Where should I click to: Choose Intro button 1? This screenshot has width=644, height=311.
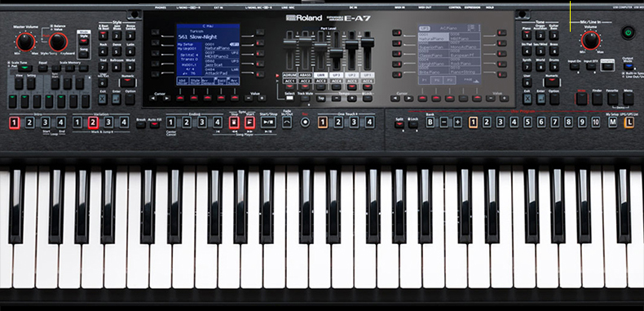tap(15, 122)
